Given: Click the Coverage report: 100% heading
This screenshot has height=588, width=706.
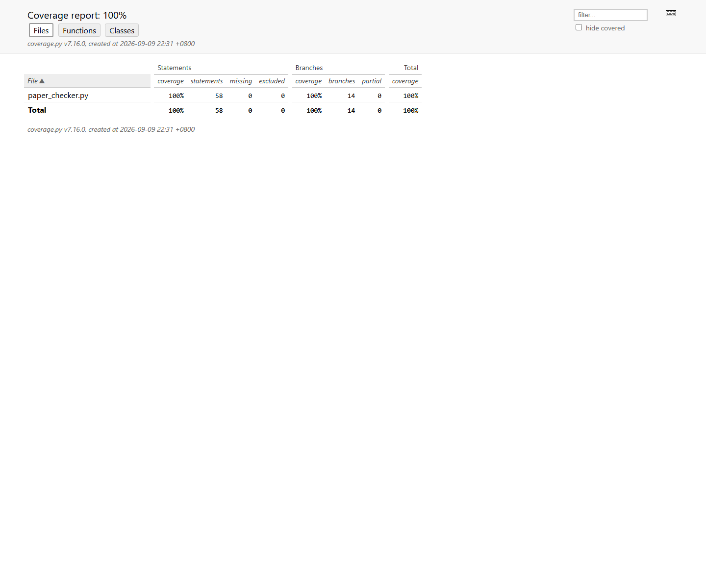Looking at the screenshot, I should click(77, 15).
